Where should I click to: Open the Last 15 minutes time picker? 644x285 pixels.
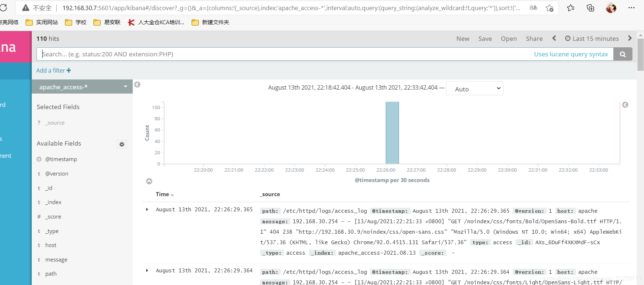click(592, 39)
